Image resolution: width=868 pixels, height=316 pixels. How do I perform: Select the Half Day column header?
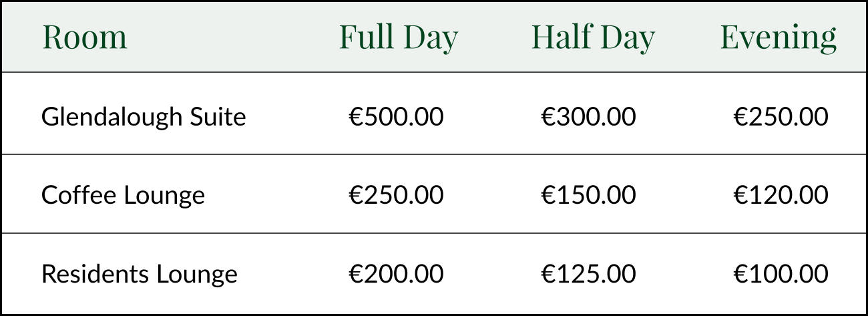pyautogui.click(x=593, y=39)
